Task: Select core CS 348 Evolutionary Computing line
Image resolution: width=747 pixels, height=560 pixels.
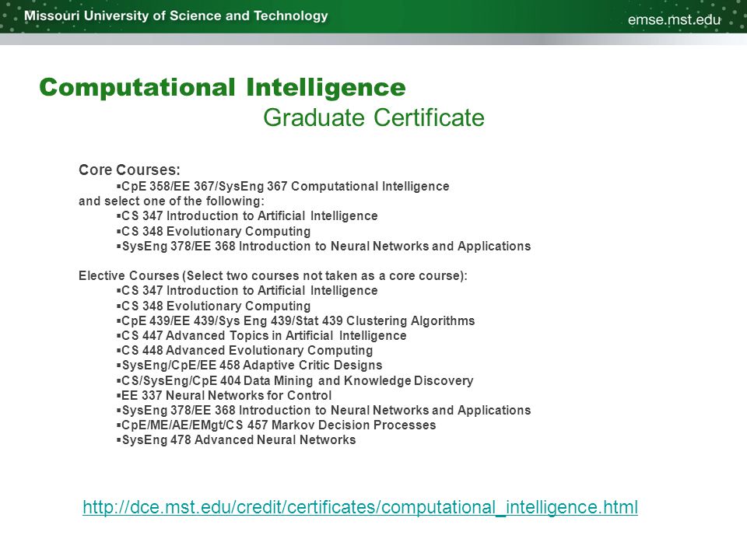Action: 213,232
